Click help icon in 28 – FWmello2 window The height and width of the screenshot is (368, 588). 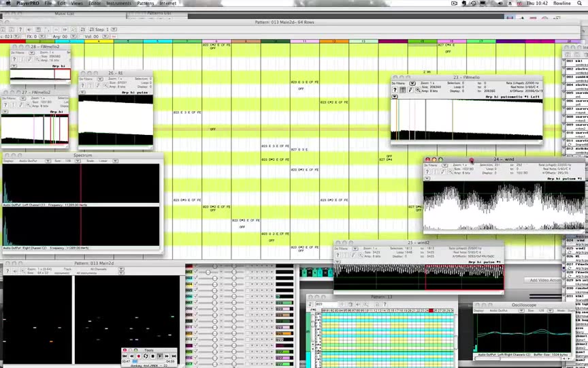pyautogui.click(x=14, y=60)
